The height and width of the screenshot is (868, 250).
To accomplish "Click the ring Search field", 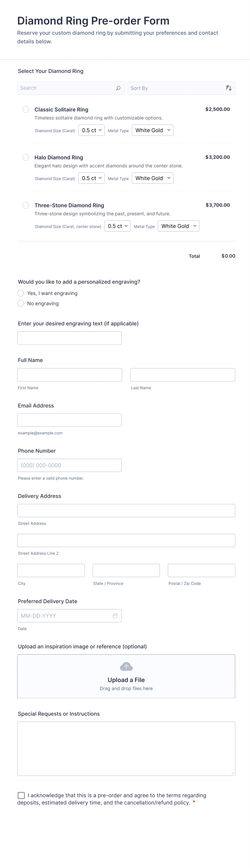I will point(66,88).
